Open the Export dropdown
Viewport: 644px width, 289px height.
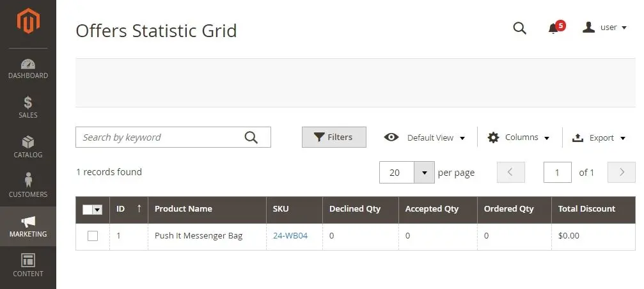click(x=599, y=137)
